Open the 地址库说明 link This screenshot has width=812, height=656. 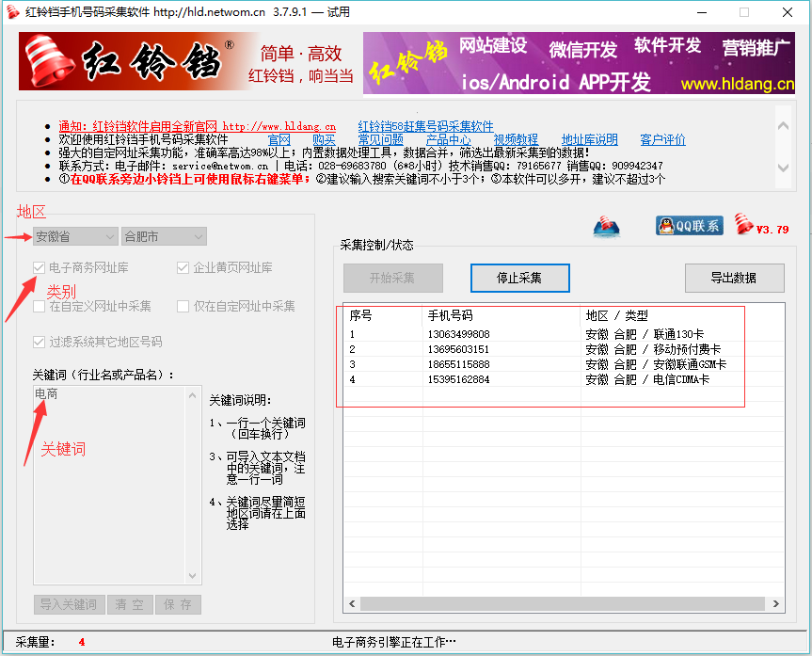(589, 139)
